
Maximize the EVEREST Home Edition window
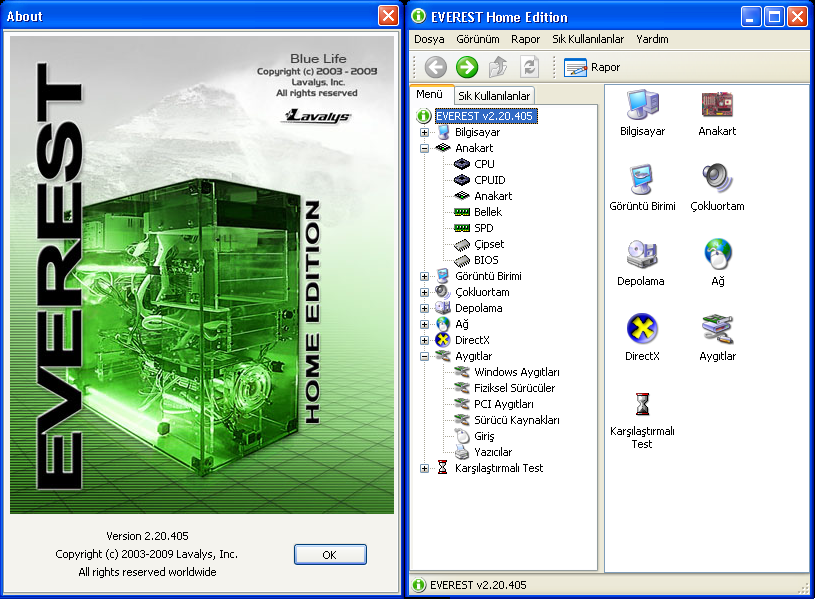coord(774,17)
